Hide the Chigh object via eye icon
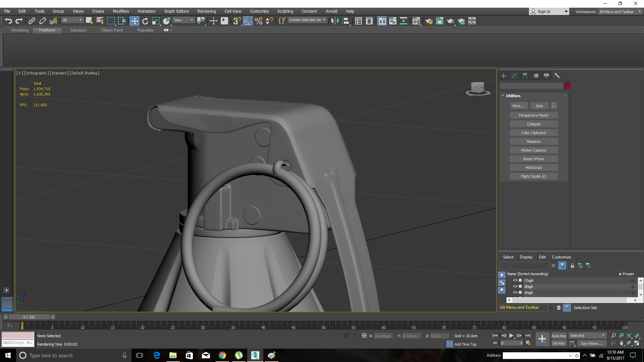The height and width of the screenshot is (362, 644). pyautogui.click(x=515, y=281)
